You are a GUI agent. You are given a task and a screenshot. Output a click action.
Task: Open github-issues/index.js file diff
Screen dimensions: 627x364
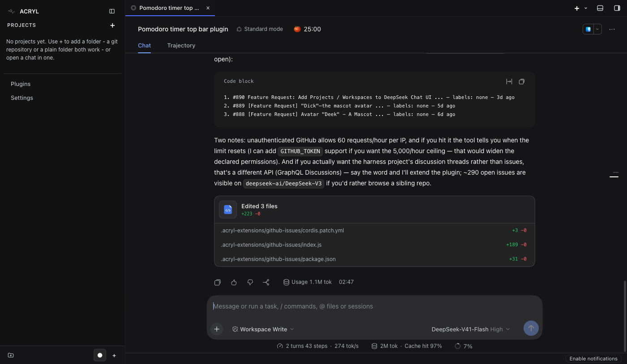click(x=374, y=245)
